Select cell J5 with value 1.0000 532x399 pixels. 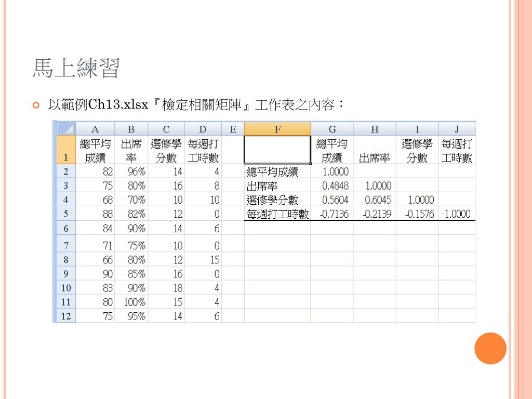point(457,214)
